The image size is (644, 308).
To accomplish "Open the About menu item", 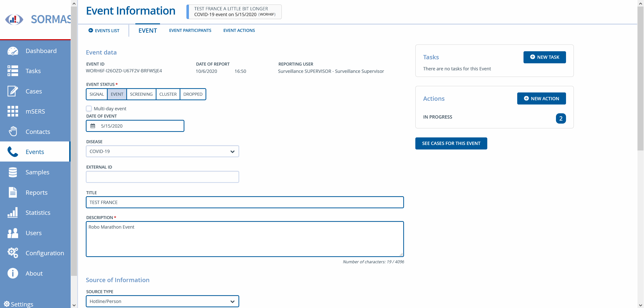I will click(x=35, y=273).
